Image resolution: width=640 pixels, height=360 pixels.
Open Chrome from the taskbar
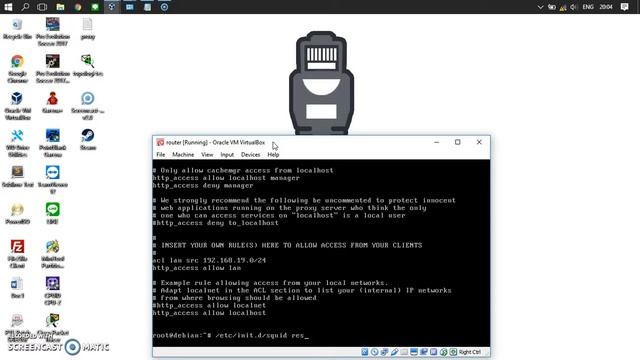tap(78, 7)
